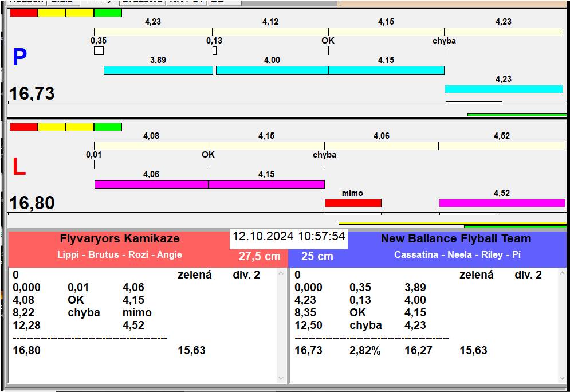
Task: Select the magenta 4,06 run bar
Action: coord(151,184)
